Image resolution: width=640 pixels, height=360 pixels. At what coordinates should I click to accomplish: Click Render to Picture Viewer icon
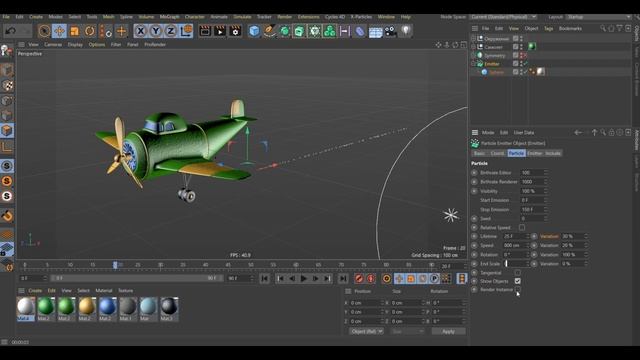[x=220, y=31]
